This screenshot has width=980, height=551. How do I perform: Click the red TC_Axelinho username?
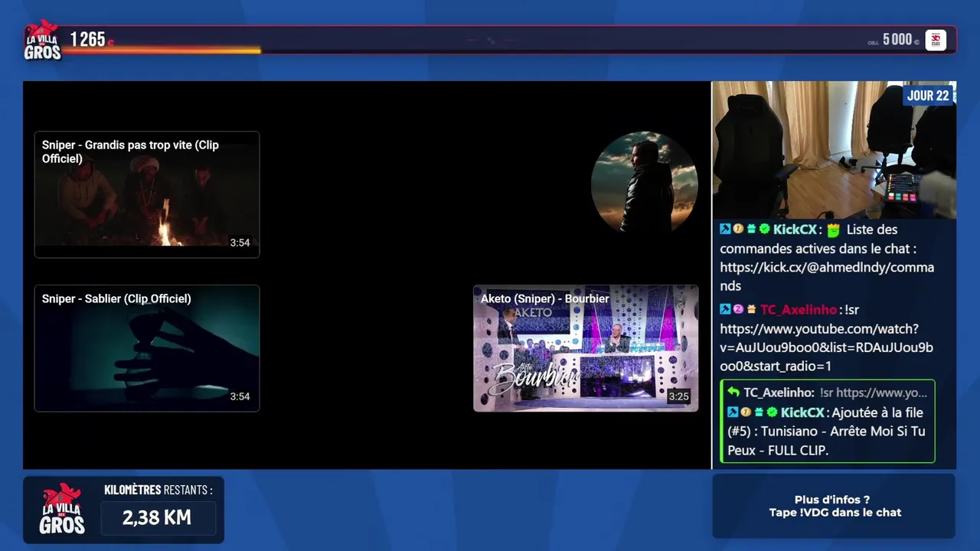click(799, 310)
